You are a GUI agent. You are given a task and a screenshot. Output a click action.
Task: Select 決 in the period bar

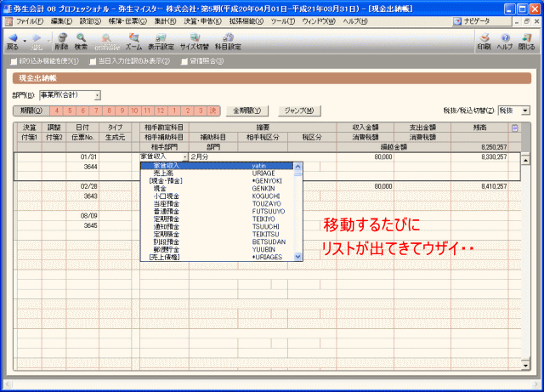212,111
